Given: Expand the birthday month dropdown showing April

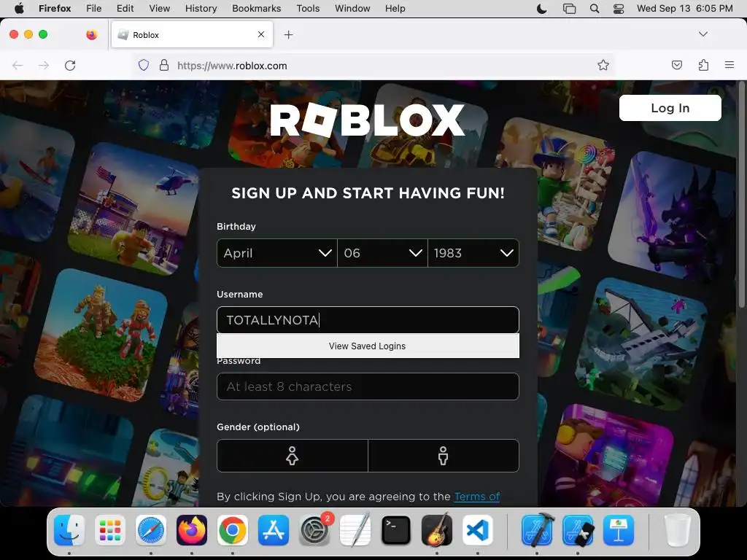Looking at the screenshot, I should [276, 253].
